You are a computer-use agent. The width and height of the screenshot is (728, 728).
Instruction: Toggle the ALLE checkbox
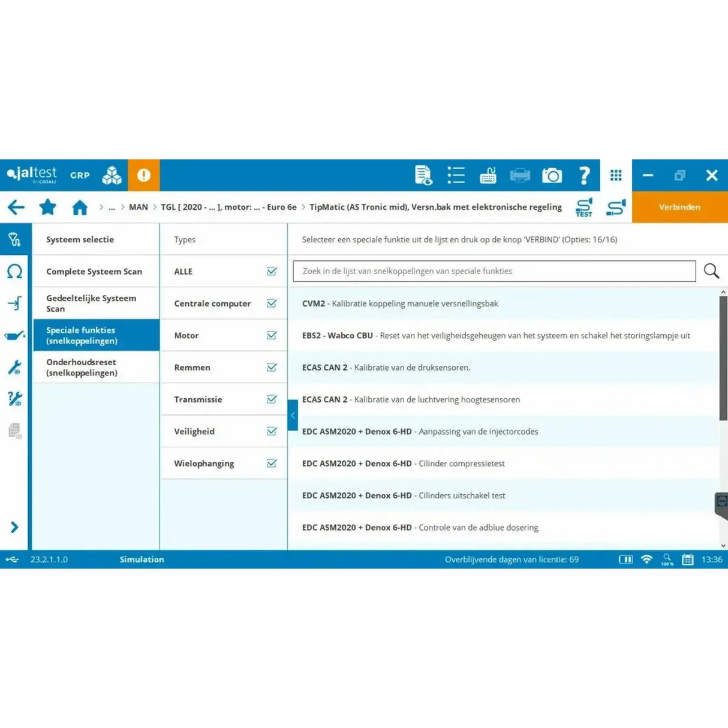272,271
